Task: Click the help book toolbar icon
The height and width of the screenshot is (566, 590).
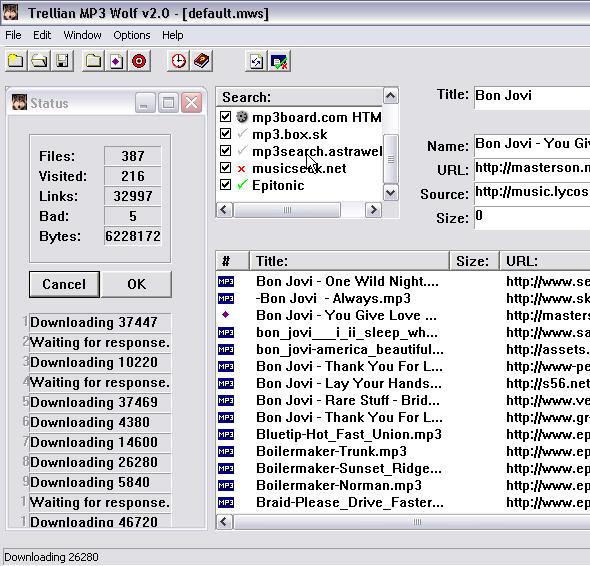Action: pos(202,61)
